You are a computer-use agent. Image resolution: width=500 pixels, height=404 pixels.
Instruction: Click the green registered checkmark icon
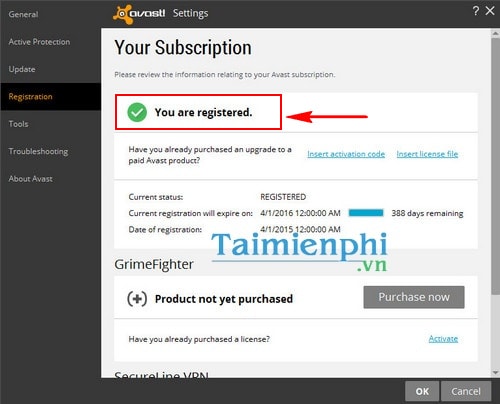click(137, 112)
